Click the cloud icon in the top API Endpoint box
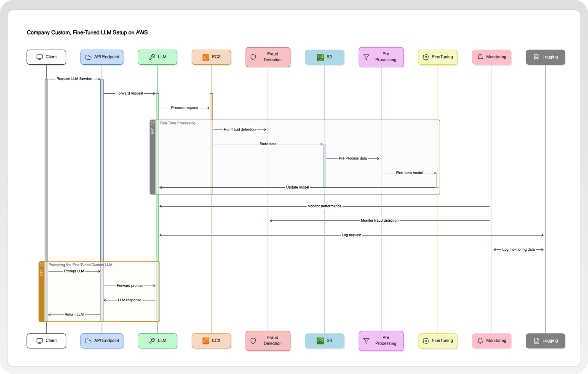 point(88,57)
